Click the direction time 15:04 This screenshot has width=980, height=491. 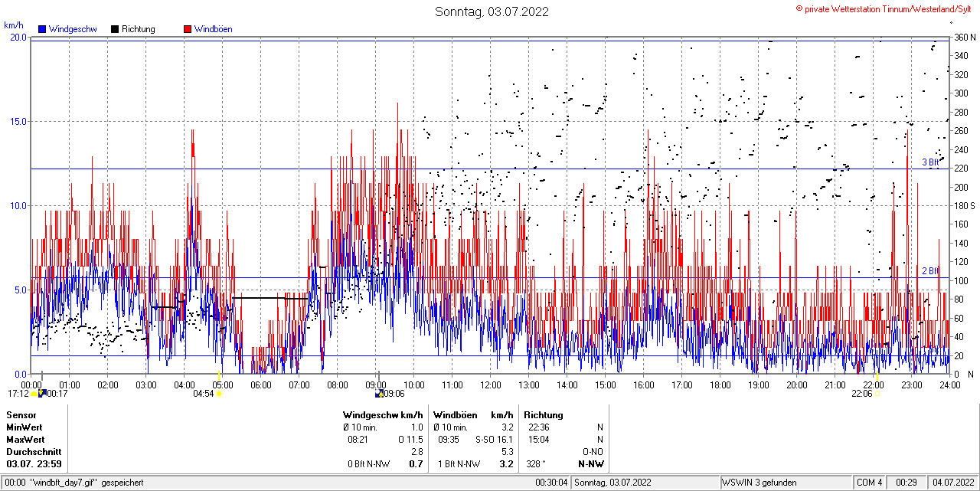tap(538, 439)
